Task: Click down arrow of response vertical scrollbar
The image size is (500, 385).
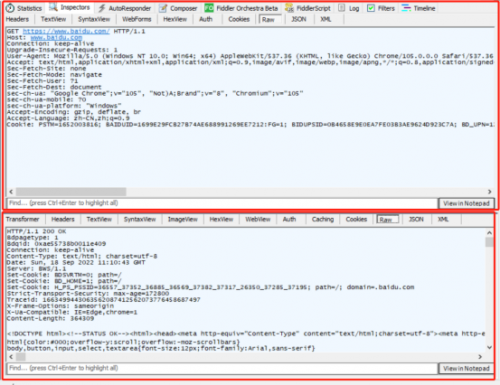Action: (x=489, y=347)
